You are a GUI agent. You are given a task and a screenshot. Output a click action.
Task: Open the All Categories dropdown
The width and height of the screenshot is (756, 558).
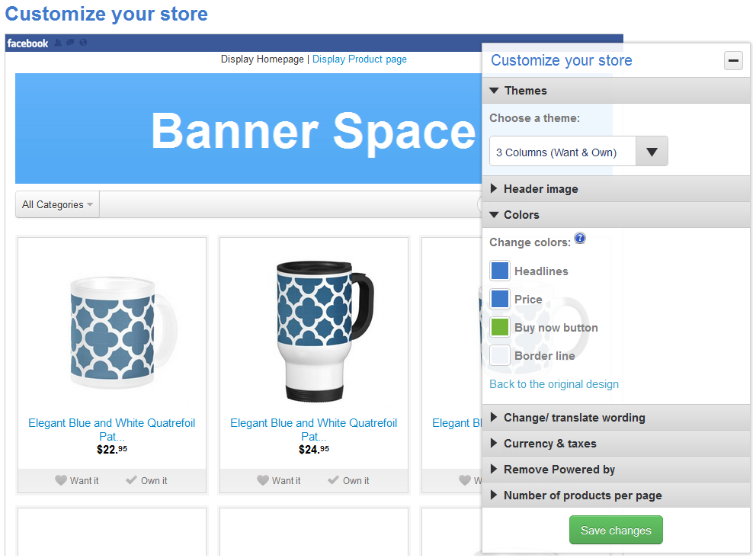(57, 204)
